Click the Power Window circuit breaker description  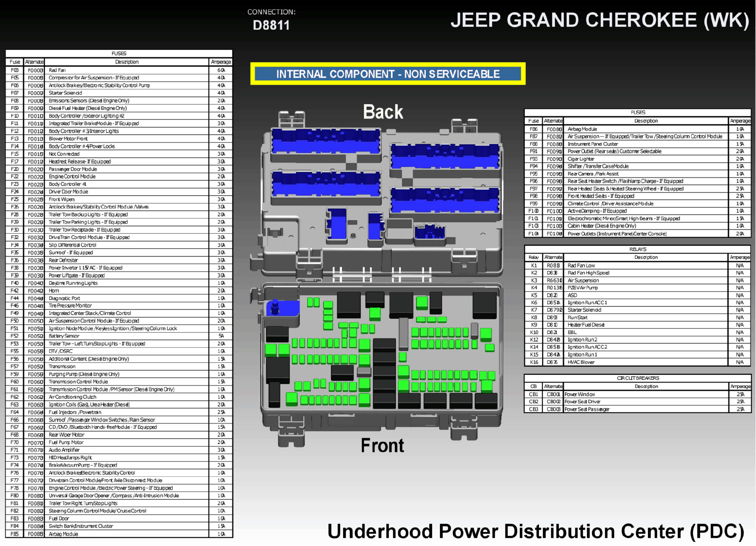pos(580,395)
